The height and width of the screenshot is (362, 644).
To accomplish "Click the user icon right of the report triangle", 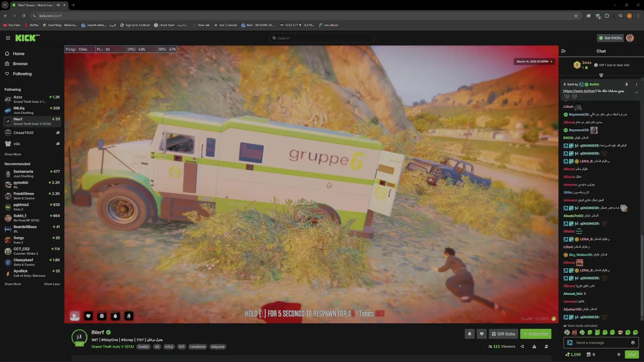I will pos(546,346).
